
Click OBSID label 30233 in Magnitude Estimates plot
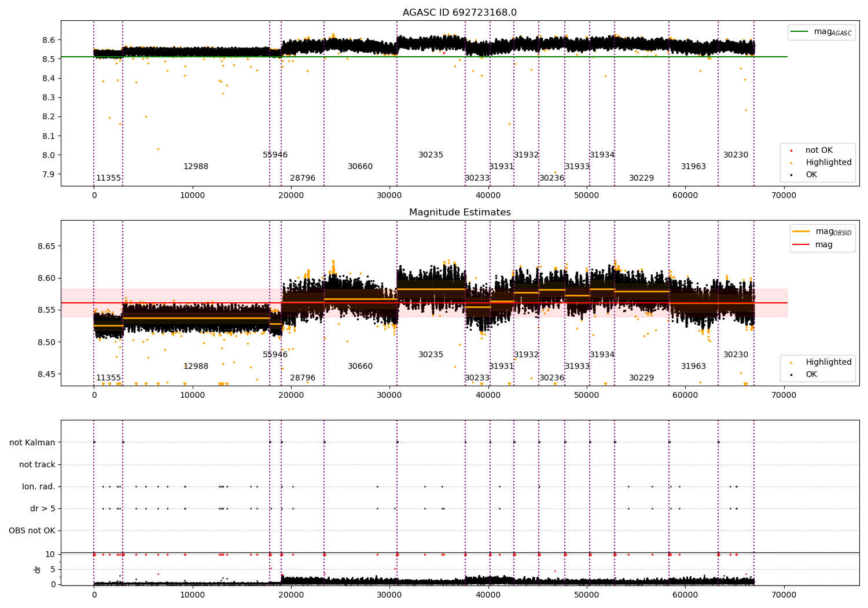(477, 378)
